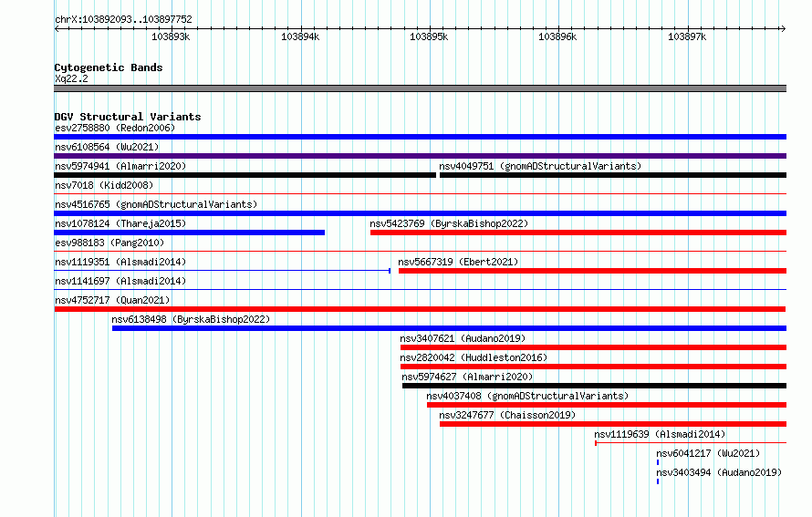Select the gray Xq22.2 cytogenetic band bar
The height and width of the screenshot is (517, 812).
pyautogui.click(x=420, y=88)
